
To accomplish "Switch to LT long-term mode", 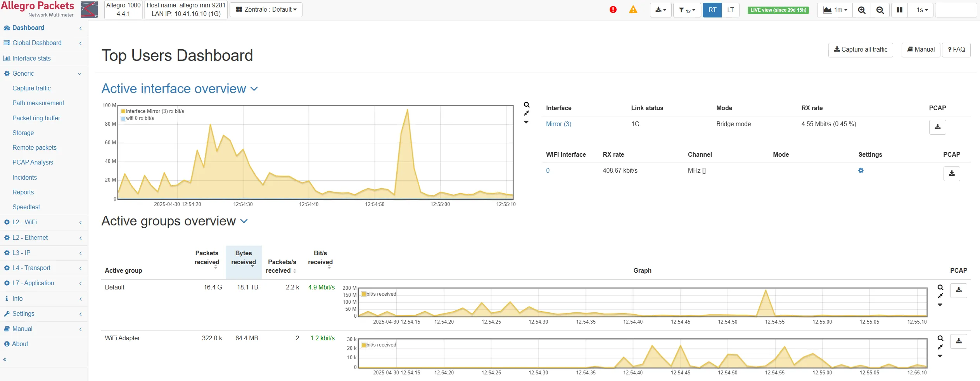I will pos(730,10).
